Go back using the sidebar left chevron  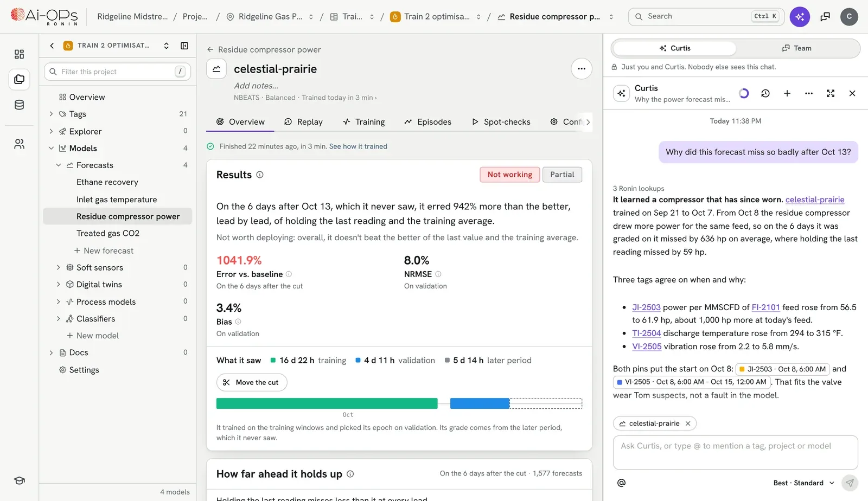click(x=52, y=46)
